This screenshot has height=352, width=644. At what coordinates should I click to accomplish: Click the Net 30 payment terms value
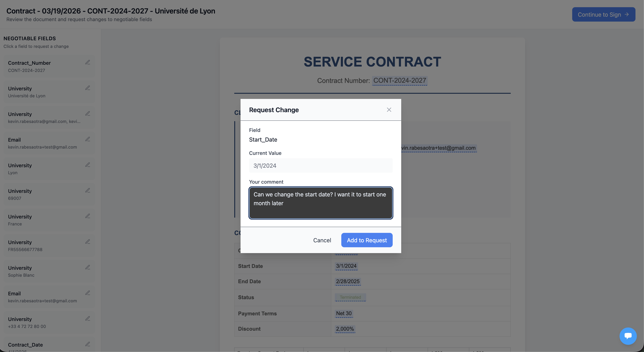click(344, 313)
